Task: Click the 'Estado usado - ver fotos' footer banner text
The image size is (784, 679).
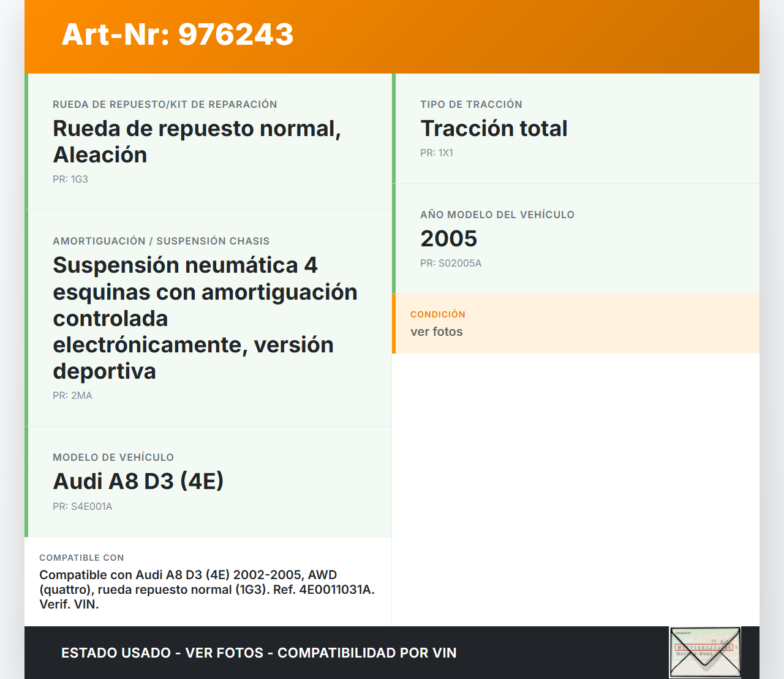Action: 258,653
